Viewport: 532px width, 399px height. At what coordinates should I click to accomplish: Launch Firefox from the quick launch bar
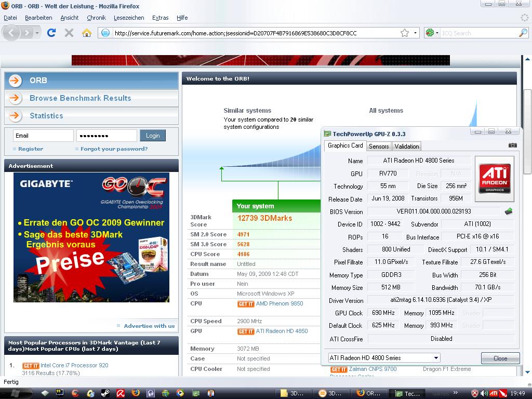tap(136, 393)
